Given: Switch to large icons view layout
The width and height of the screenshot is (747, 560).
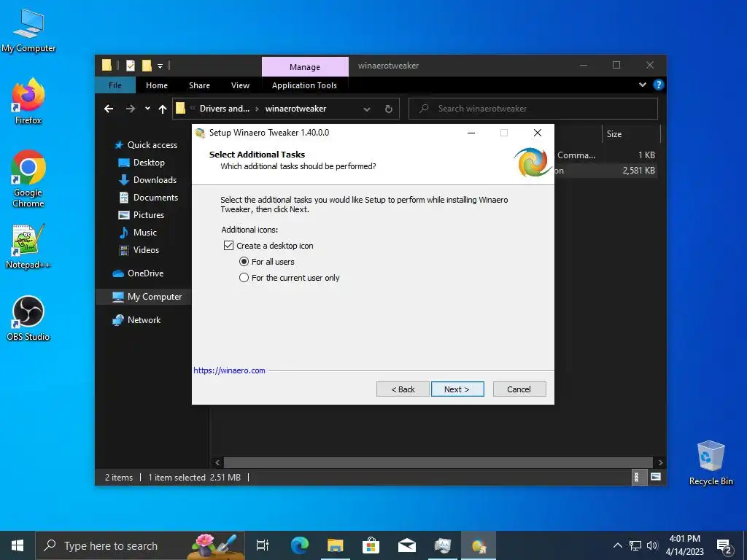Looking at the screenshot, I should [x=656, y=477].
